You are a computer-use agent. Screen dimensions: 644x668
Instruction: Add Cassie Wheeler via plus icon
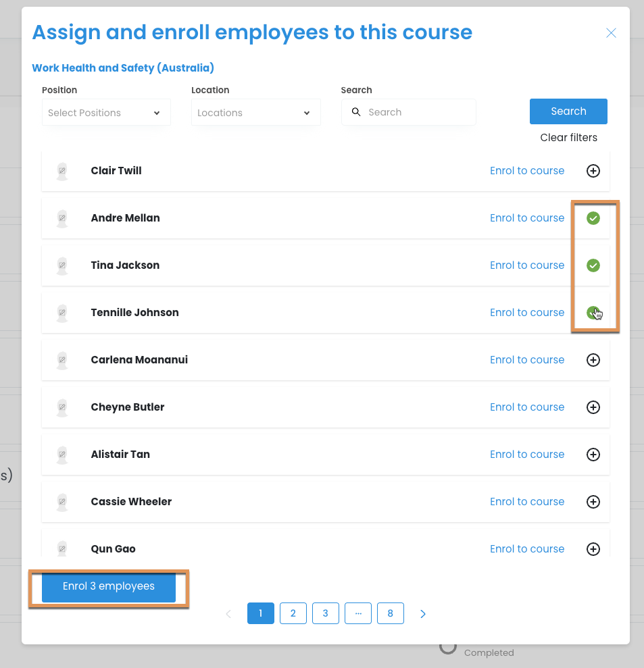tap(593, 502)
